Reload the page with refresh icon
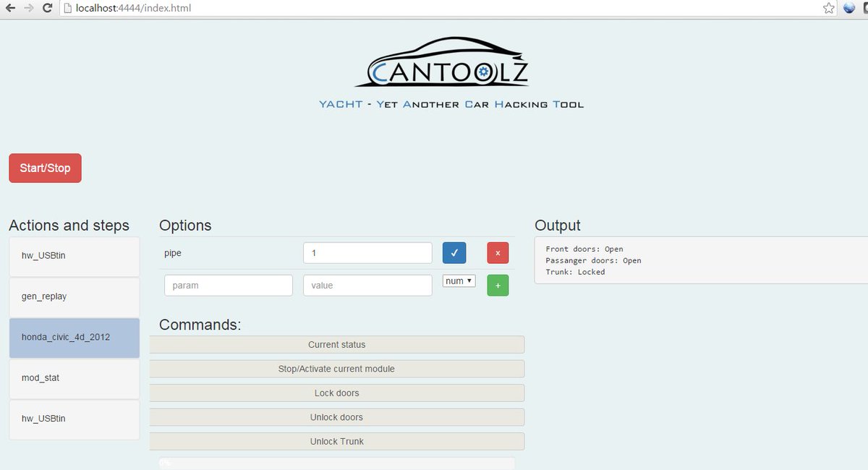 point(47,8)
